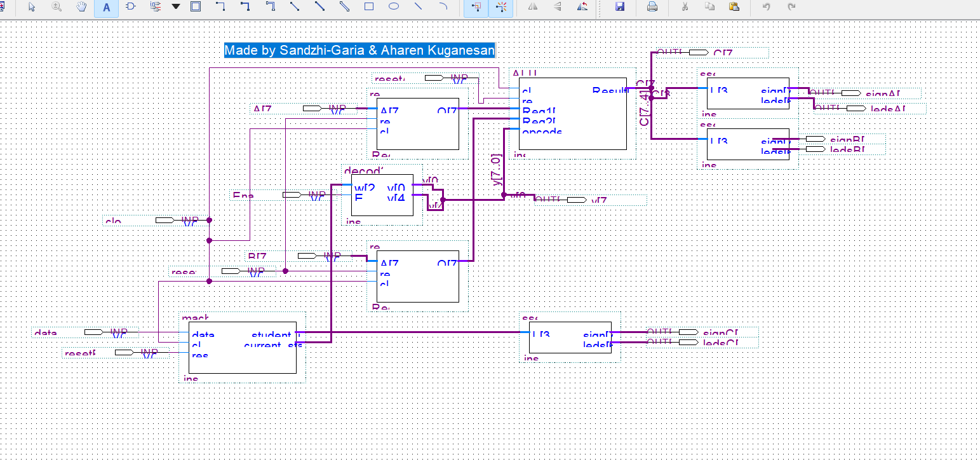Choose the Orthogonal Conduit tool
This screenshot has width=980, height=464.
pos(270,7)
